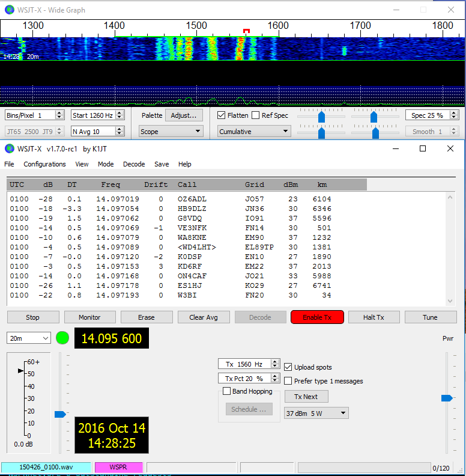Click the lower-left spectrum gain slider handle
The width and height of the screenshot is (466, 476).
point(322,133)
